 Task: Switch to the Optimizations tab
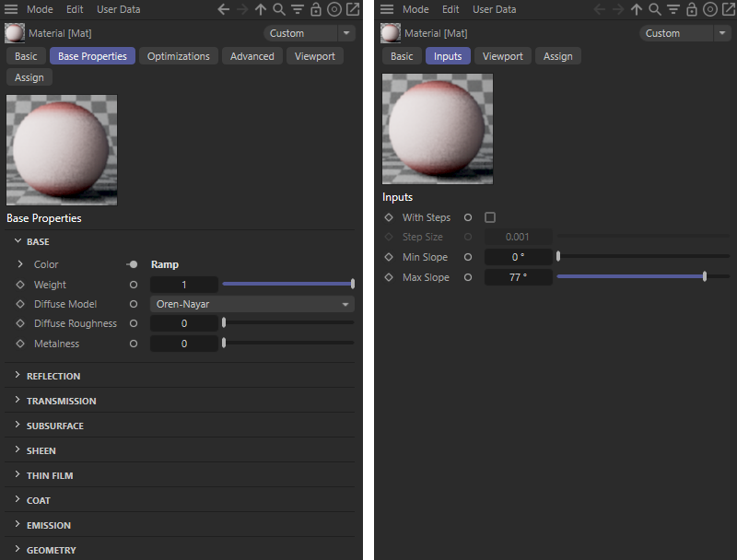tap(179, 56)
